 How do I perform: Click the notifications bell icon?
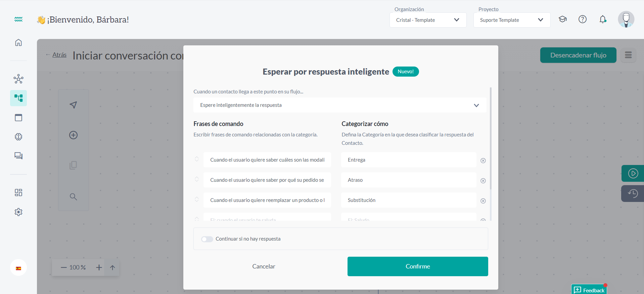coord(603,19)
